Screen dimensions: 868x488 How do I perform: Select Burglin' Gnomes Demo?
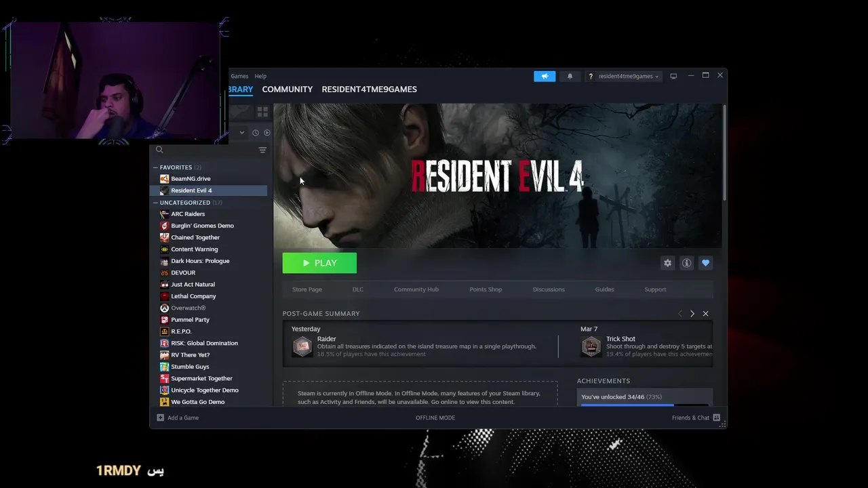pos(209,226)
